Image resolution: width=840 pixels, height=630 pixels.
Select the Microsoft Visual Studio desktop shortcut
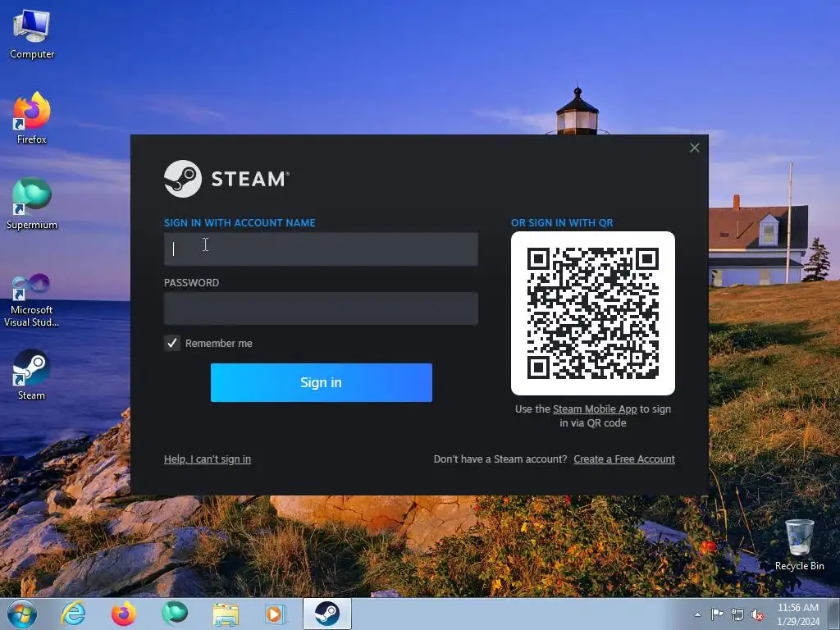point(32,300)
